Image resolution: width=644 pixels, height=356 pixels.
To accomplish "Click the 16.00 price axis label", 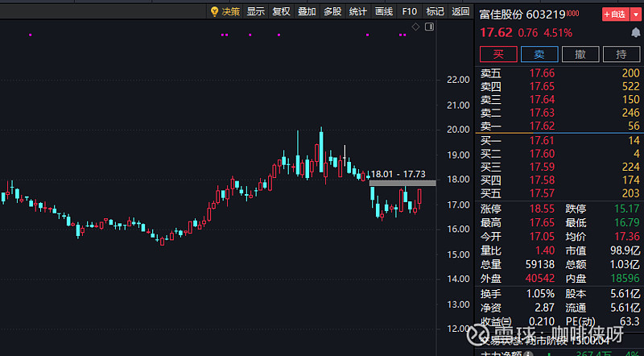I will (458, 229).
